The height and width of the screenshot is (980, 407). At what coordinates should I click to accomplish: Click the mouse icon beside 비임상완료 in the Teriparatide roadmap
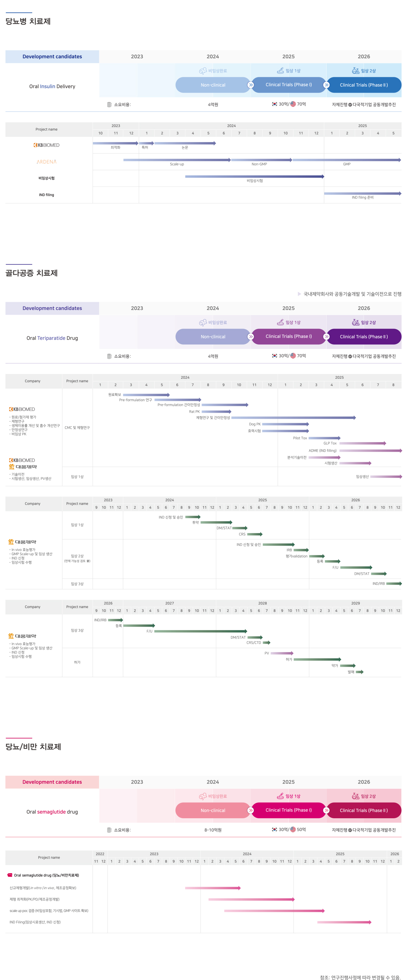(x=203, y=322)
